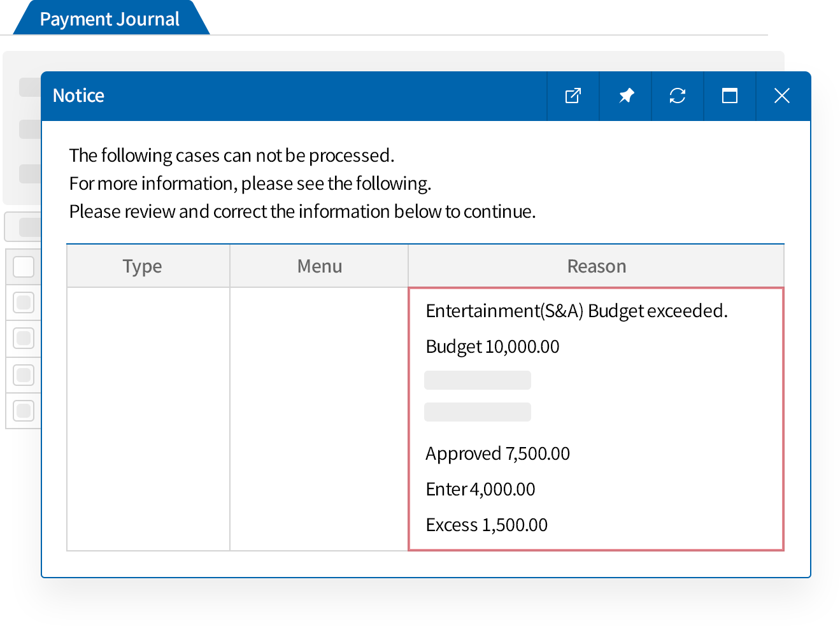Click the Type column header
The height and width of the screenshot is (626, 840).
142,266
